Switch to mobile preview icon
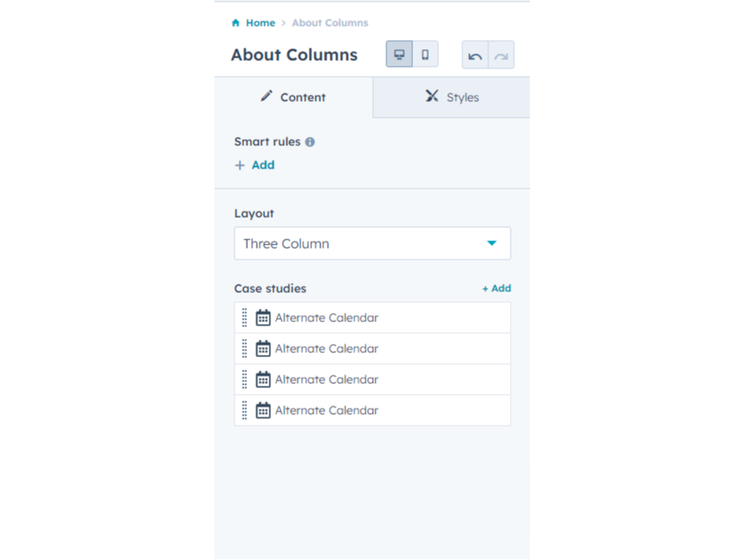This screenshot has height=560, width=746. 426,54
